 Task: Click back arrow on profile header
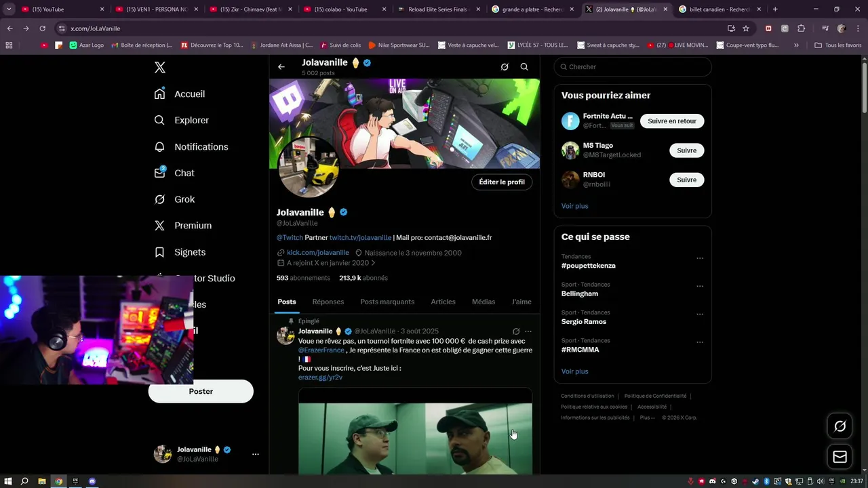tap(281, 67)
